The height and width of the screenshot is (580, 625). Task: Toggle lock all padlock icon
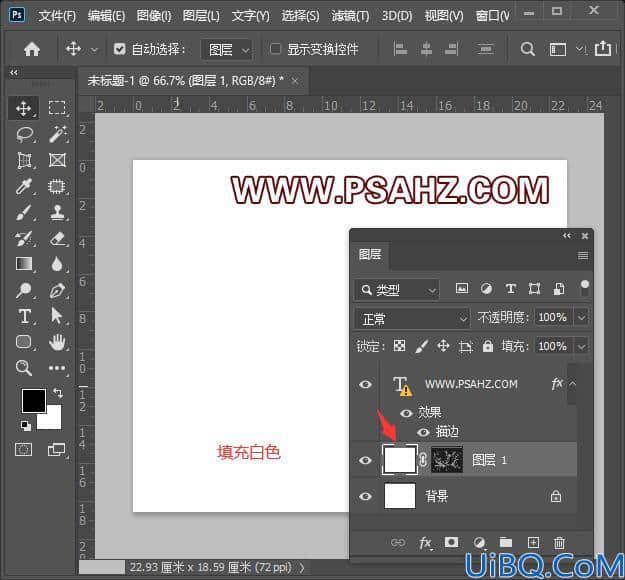[x=488, y=346]
